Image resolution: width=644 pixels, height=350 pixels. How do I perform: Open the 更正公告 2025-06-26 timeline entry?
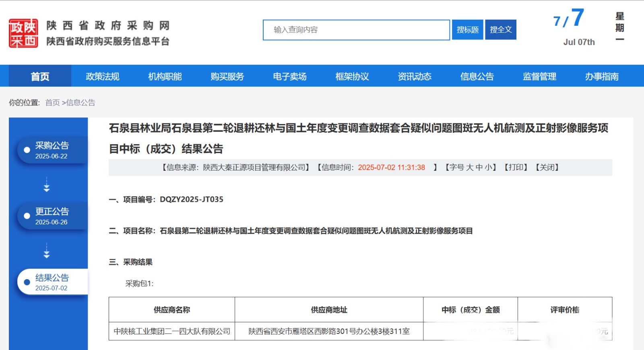click(x=52, y=216)
